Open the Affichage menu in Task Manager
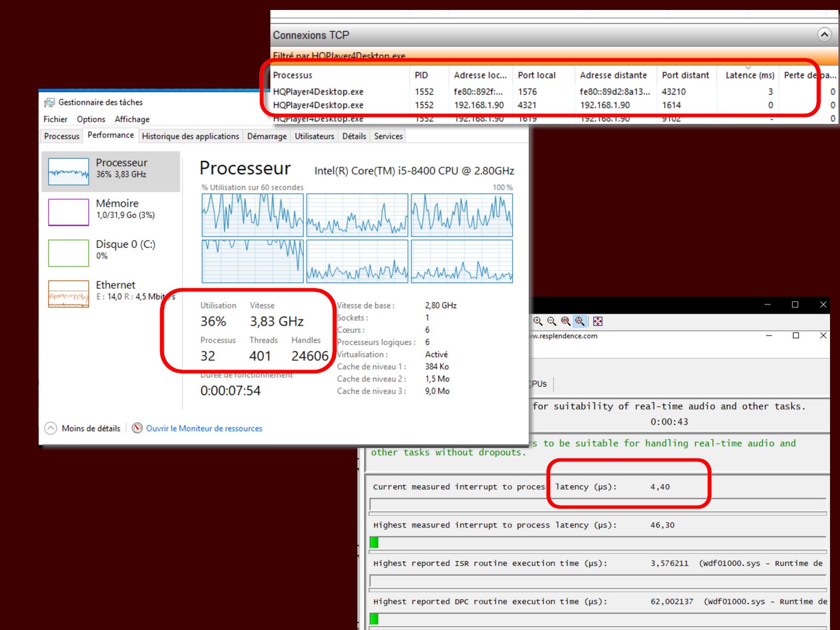 [x=132, y=119]
